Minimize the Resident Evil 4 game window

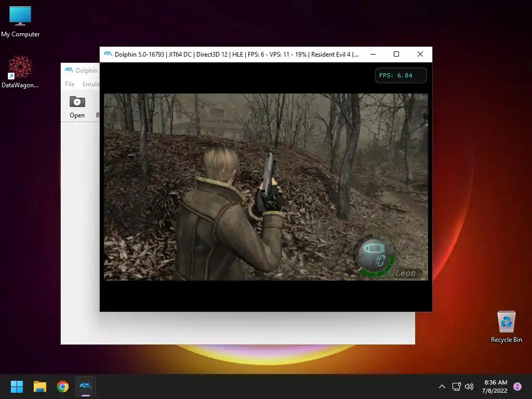click(373, 54)
